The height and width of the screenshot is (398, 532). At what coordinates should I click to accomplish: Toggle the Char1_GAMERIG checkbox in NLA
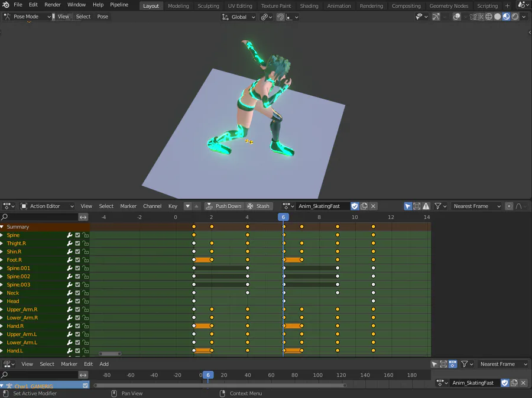85,386
